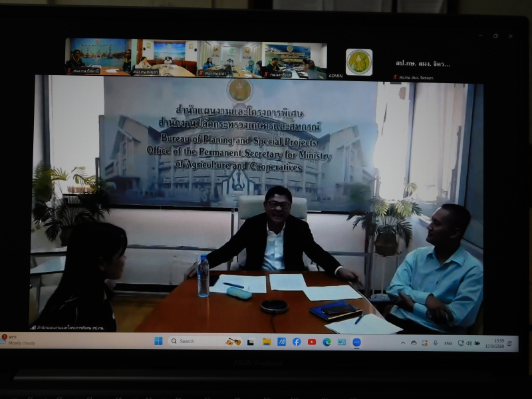The image size is (532, 399).
Task: Check the battery tray icon
Action: tap(477, 343)
